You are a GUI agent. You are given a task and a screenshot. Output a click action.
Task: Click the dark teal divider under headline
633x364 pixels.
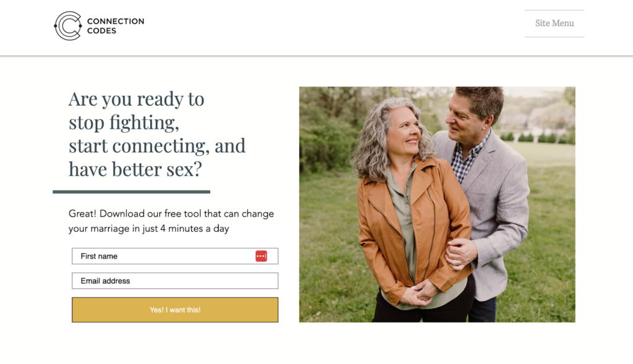click(x=131, y=192)
